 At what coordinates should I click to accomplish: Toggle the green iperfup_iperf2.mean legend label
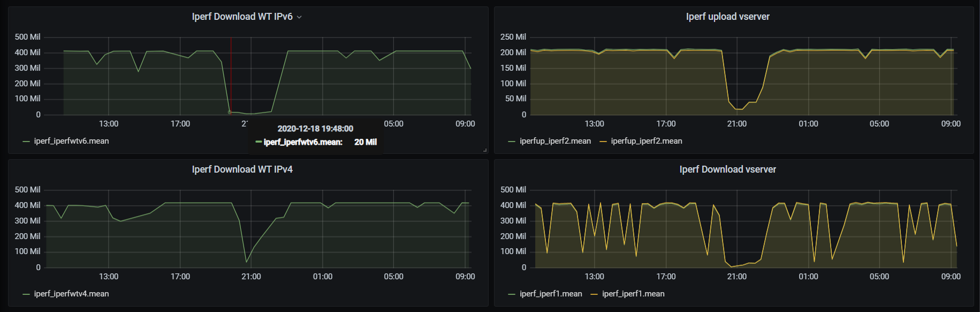(555, 141)
